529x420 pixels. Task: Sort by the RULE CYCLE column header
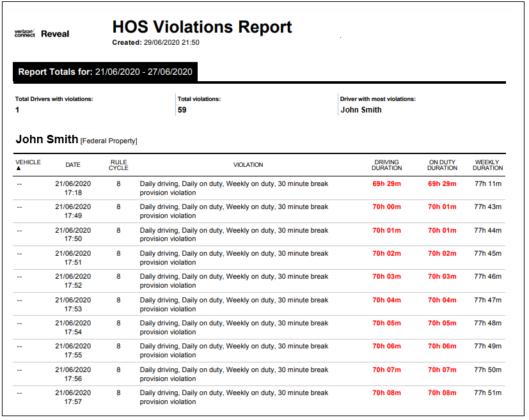(x=118, y=165)
